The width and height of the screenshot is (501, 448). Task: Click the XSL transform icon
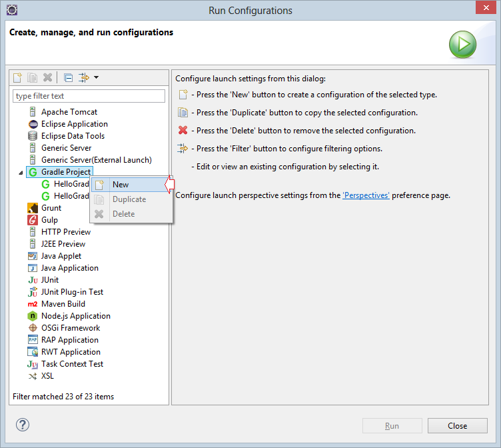33,377
